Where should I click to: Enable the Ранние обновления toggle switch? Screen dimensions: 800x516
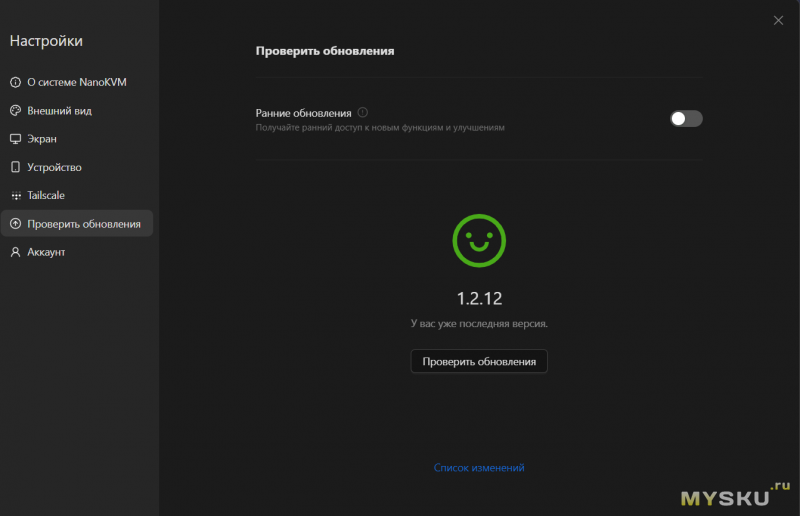686,118
